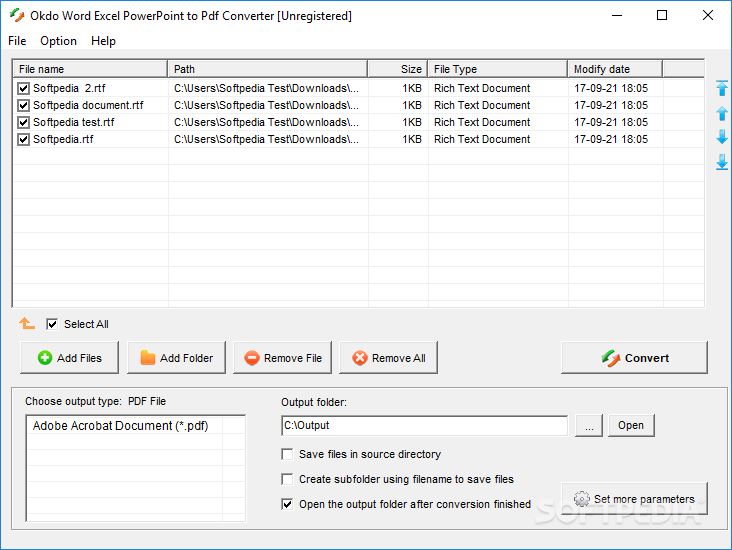
Task: Sort by the Modify date column header
Action: (x=615, y=69)
